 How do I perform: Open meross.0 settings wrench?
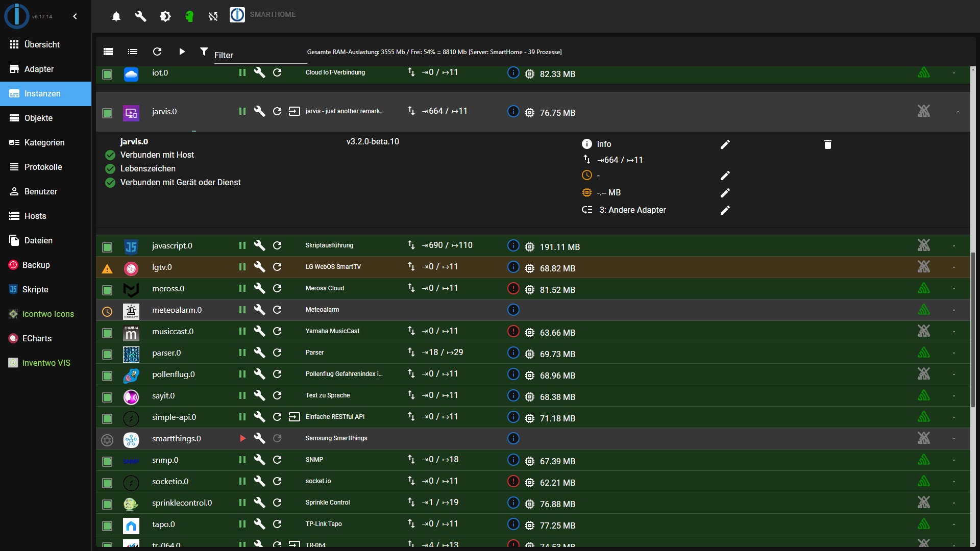[260, 288]
